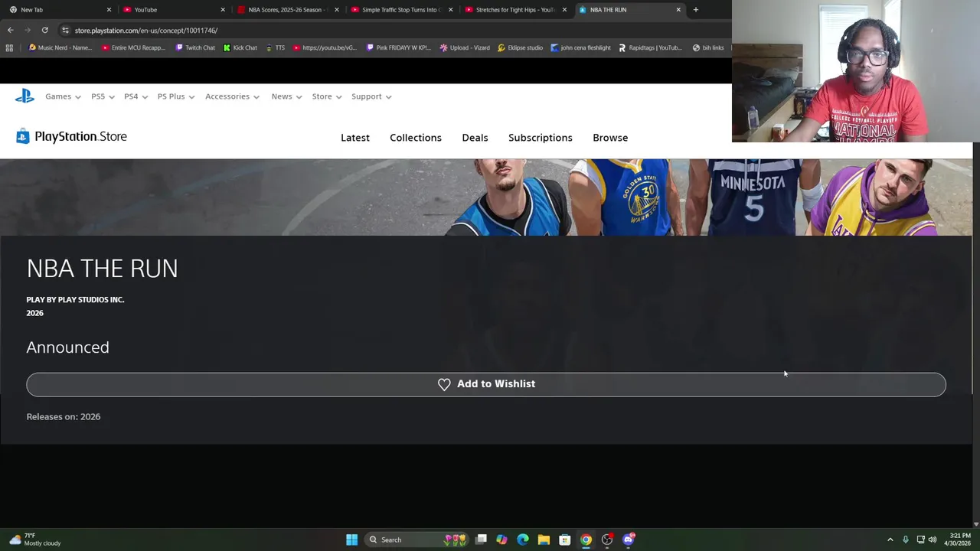Open the Entire MCU Recapped bookmark

(x=133, y=47)
